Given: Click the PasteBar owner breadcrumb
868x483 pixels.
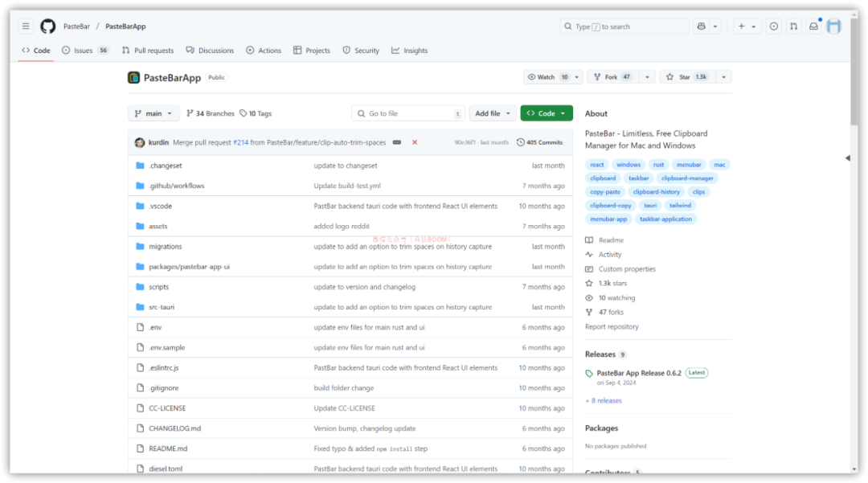Looking at the screenshot, I should [x=76, y=27].
